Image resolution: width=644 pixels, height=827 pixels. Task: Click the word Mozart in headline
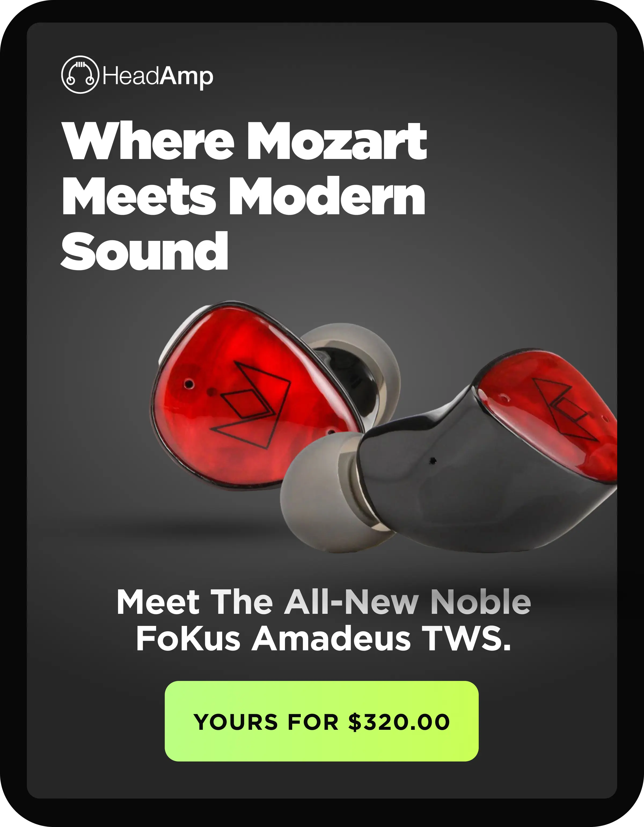(x=337, y=141)
